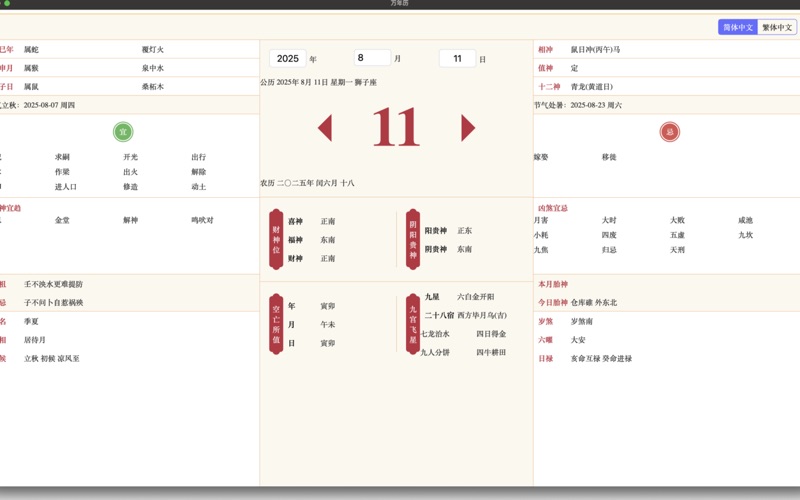The width and height of the screenshot is (800, 500).
Task: Click 青龙(黄道日) text
Action: click(592, 87)
